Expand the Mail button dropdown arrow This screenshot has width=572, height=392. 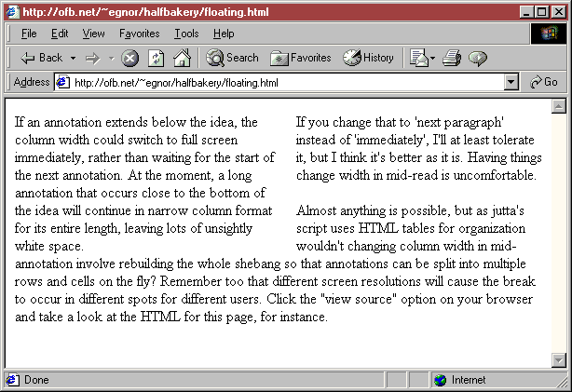[x=432, y=58]
